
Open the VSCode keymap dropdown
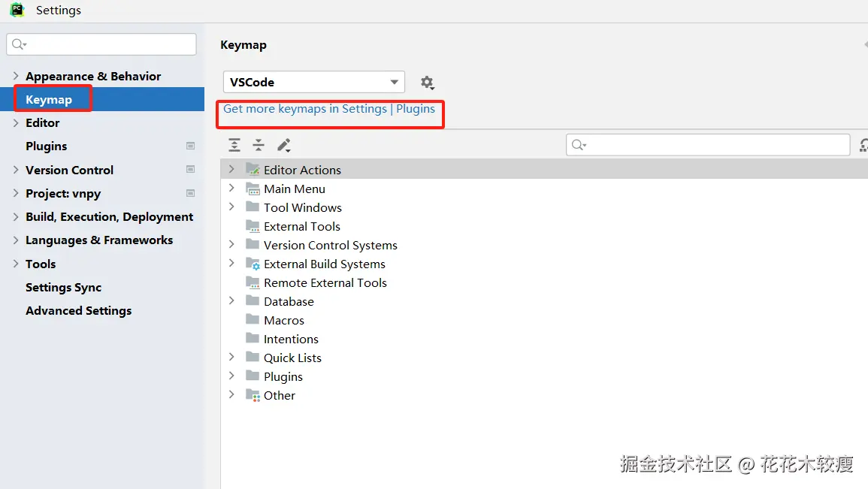pos(314,82)
